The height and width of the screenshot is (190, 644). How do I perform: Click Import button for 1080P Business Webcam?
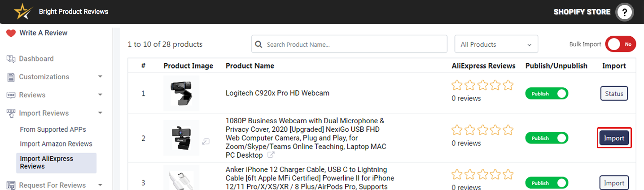(x=614, y=138)
